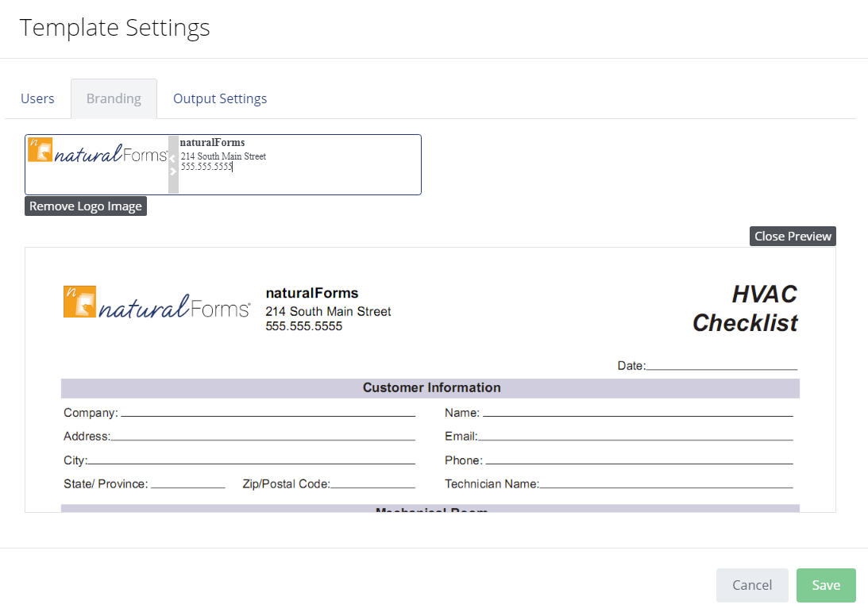Open the Output Settings tab
Screen dimensions: 868x616
[x=219, y=98]
